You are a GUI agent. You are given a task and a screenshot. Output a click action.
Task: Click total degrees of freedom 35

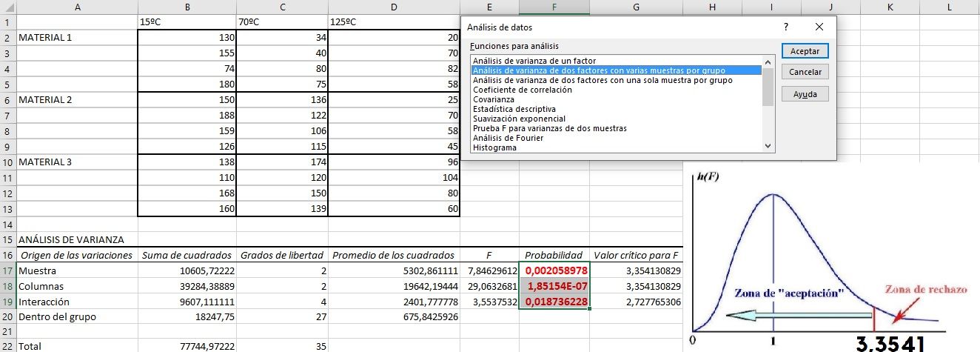pos(283,346)
